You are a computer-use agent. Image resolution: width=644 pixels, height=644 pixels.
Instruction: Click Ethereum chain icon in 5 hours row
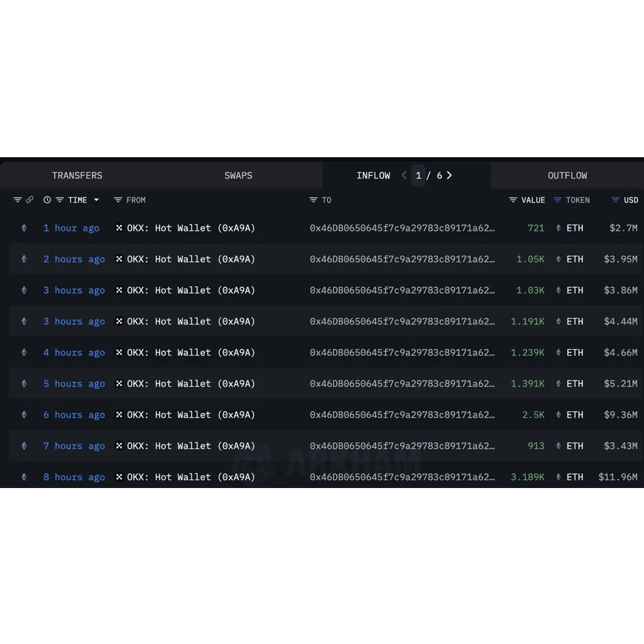point(25,384)
